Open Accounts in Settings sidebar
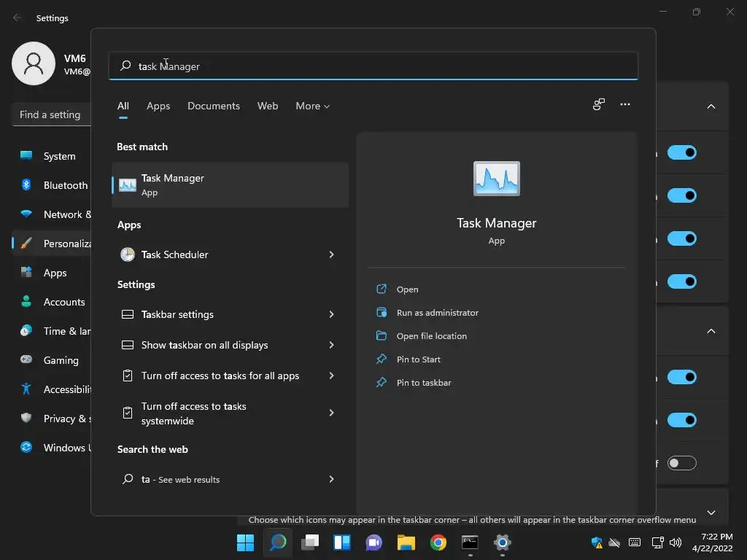Screen dimensions: 747x560 51,302
